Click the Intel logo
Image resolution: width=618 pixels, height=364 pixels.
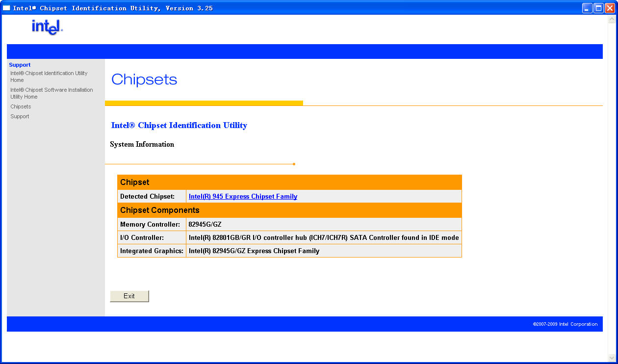tap(48, 27)
